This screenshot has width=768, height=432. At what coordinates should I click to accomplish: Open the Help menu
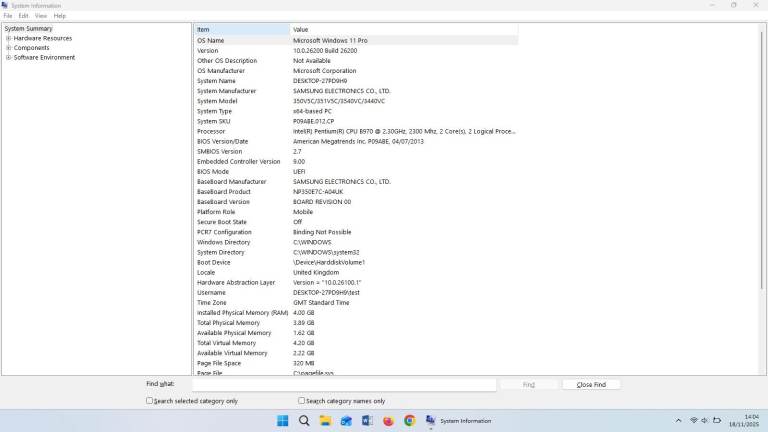point(59,16)
